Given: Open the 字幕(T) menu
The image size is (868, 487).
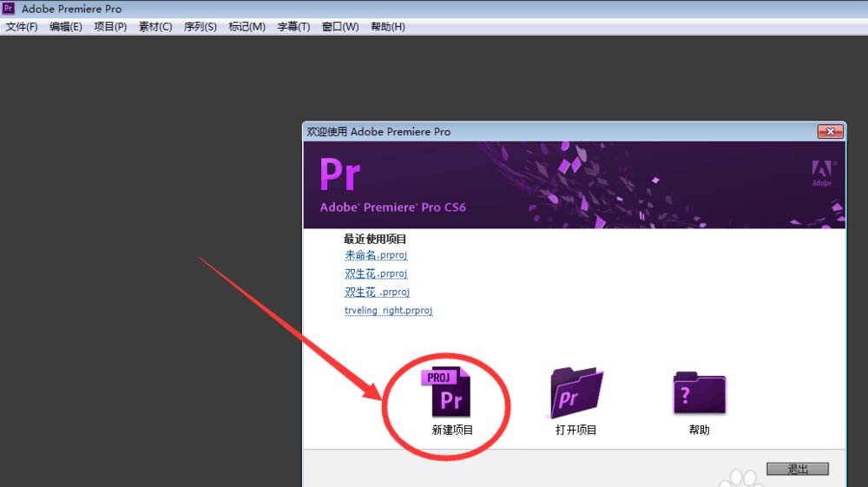Looking at the screenshot, I should [x=293, y=27].
